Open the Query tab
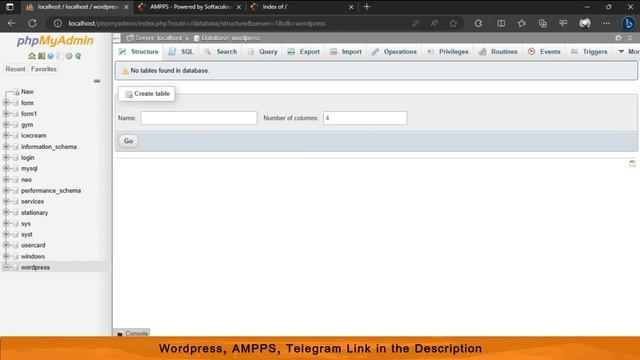 263,52
